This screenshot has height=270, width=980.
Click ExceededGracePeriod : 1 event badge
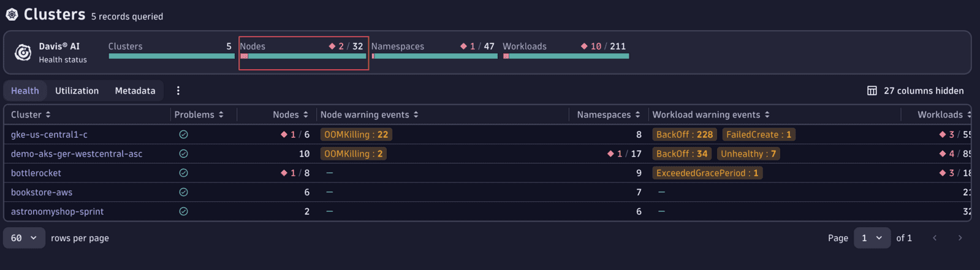tap(707, 173)
